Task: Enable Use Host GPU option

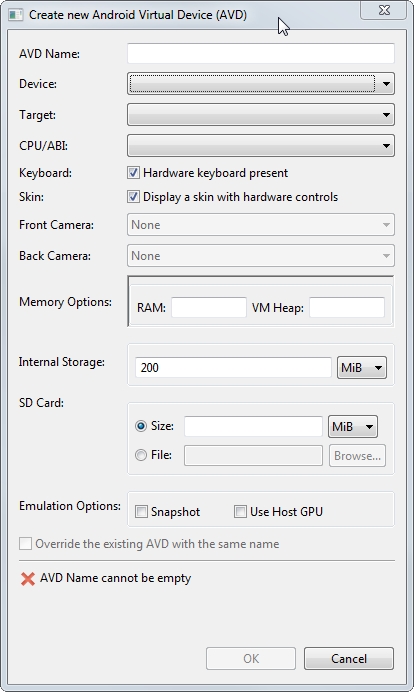Action: click(x=240, y=512)
